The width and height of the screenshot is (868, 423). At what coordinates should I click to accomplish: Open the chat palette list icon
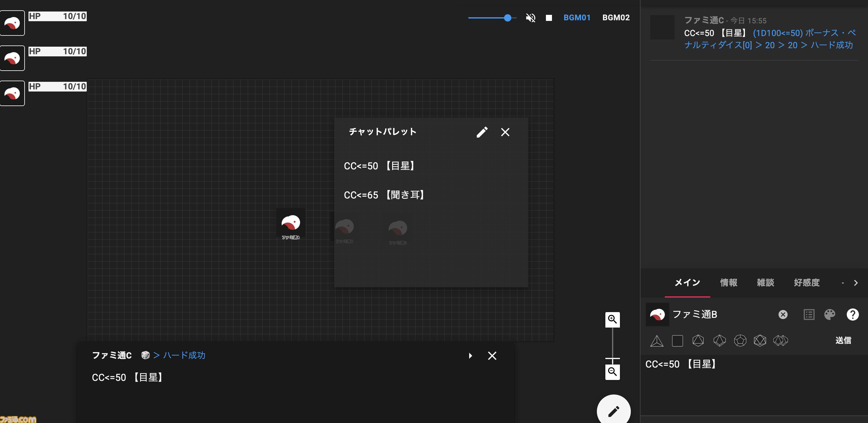(x=809, y=315)
